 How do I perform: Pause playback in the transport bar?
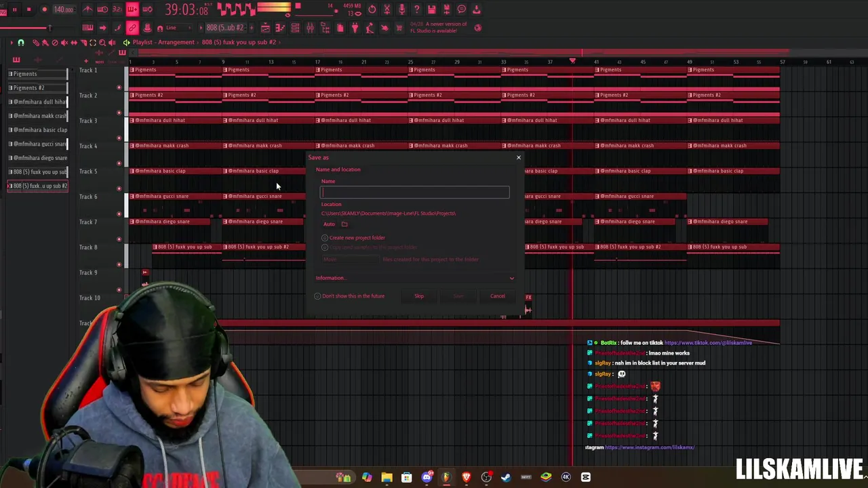tap(15, 9)
